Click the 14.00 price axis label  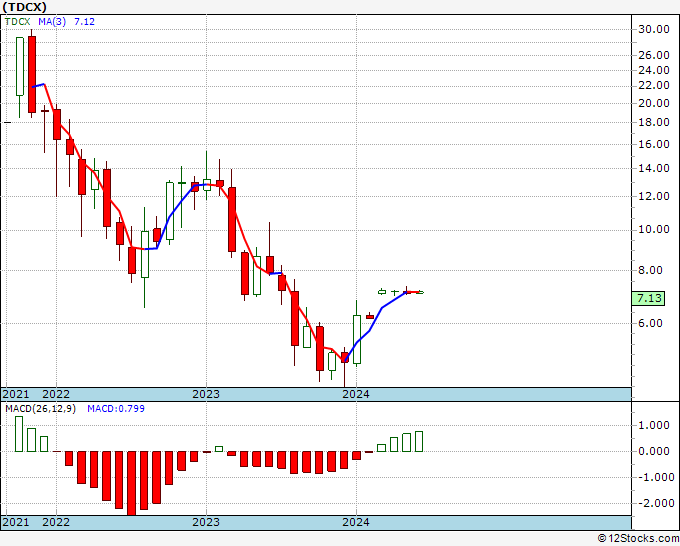tap(654, 168)
